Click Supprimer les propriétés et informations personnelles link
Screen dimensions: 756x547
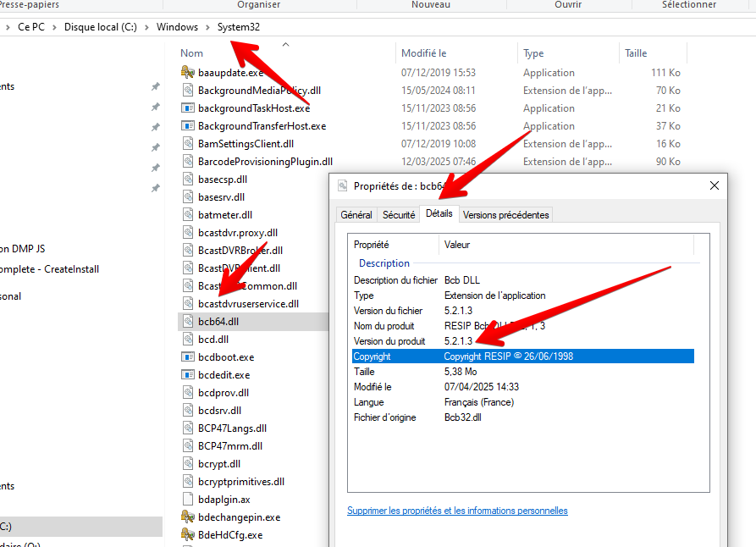pos(457,511)
